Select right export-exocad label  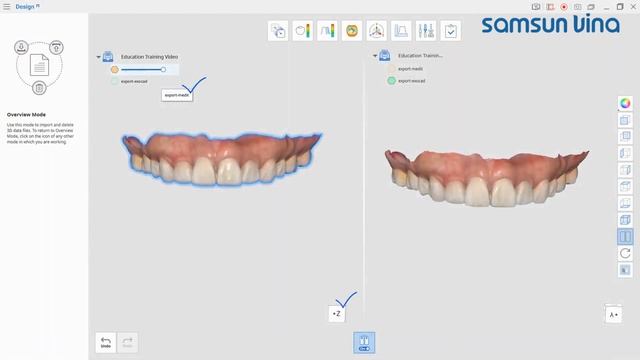click(412, 81)
